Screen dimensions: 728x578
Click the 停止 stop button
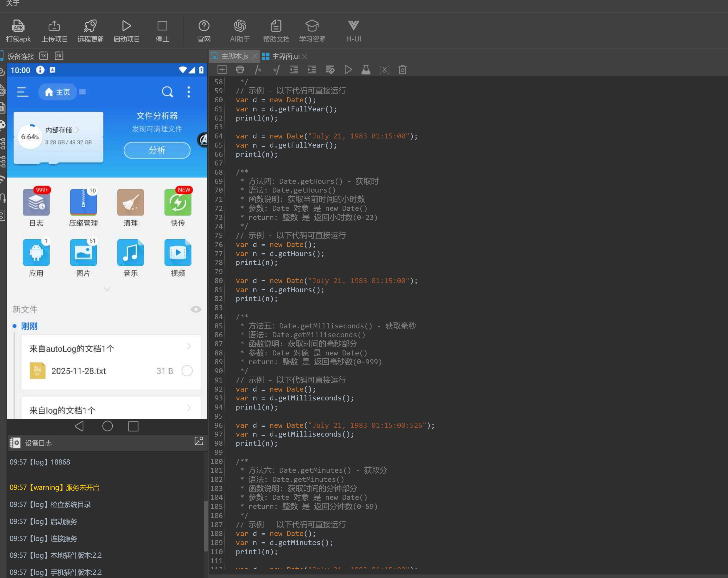pyautogui.click(x=162, y=26)
